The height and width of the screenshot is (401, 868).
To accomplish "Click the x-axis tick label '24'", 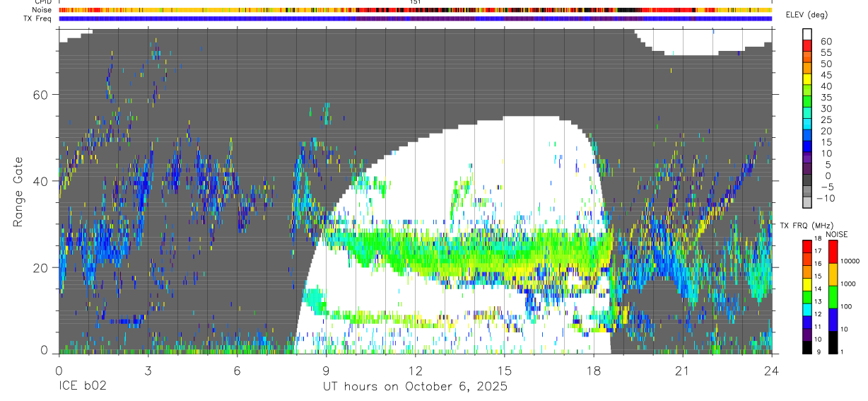I will click(772, 371).
